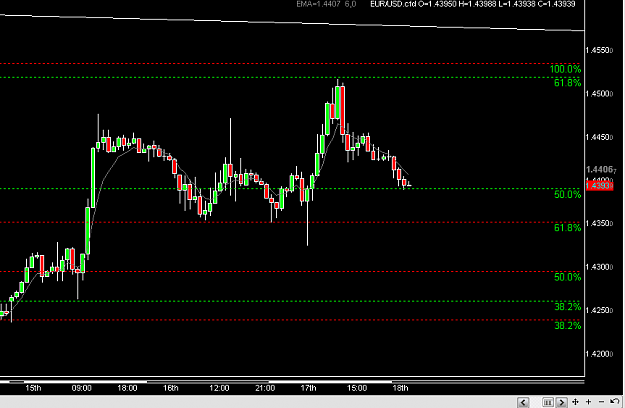This screenshot has width=625, height=408.
Task: Click the 15:00 time axis label
Action: pyautogui.click(x=357, y=388)
